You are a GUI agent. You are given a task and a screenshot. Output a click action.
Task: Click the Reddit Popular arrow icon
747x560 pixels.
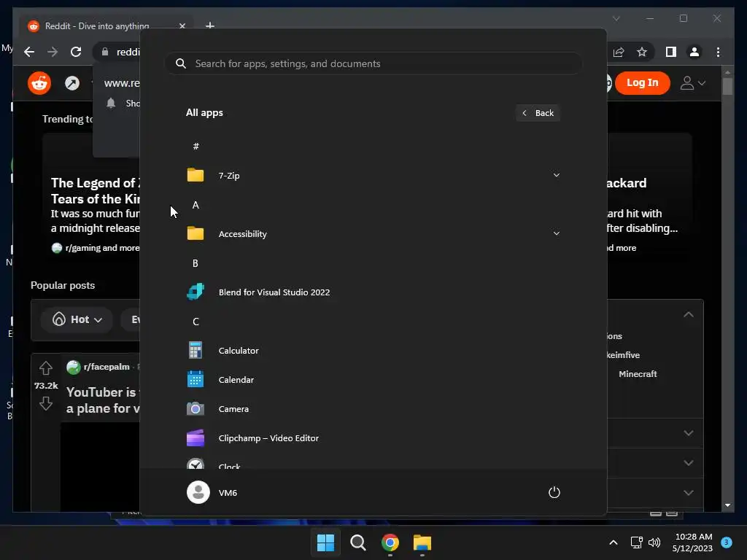72,83
